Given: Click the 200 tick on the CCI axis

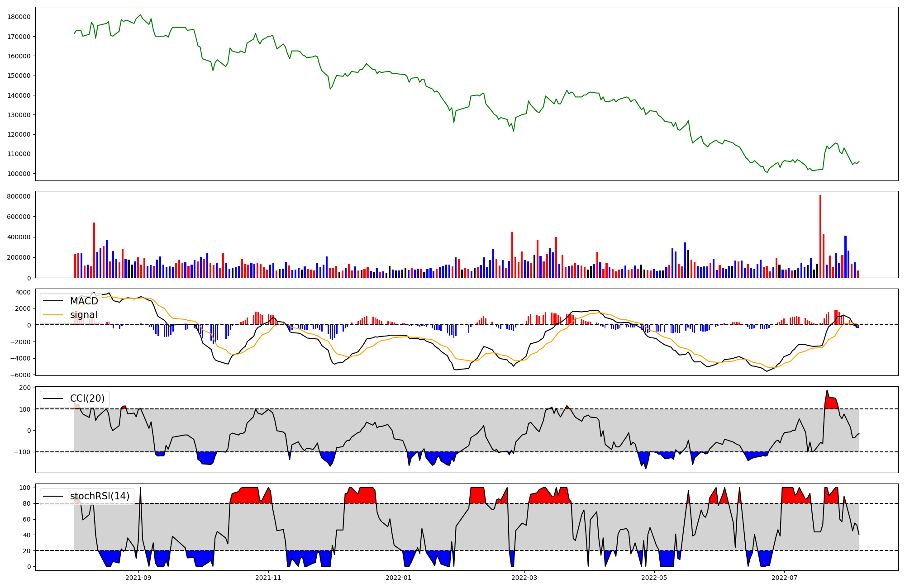Looking at the screenshot, I should [x=25, y=388].
